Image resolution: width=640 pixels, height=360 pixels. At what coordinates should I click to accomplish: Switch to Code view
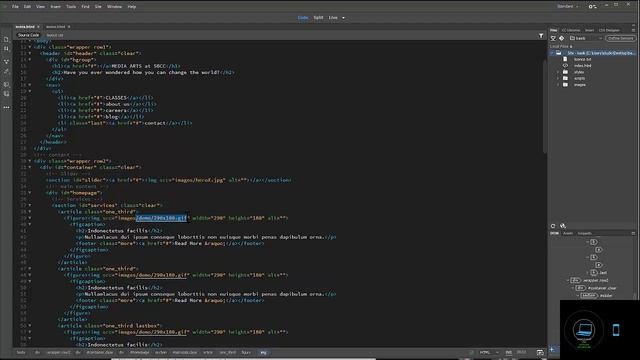point(303,18)
